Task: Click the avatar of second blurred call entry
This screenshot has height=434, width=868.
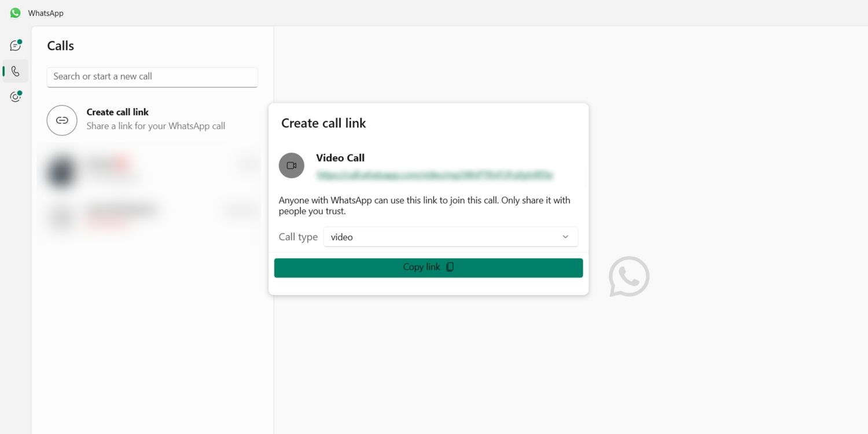Action: click(62, 216)
